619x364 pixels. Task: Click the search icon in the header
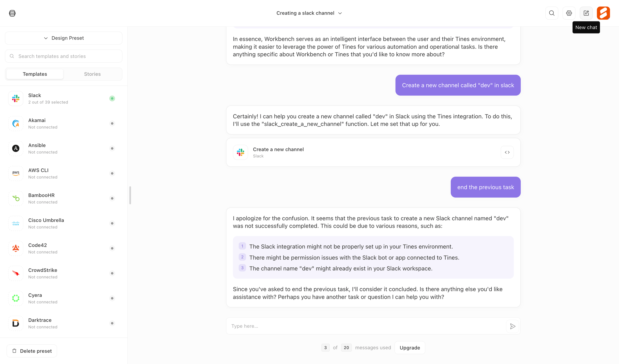pyautogui.click(x=552, y=13)
